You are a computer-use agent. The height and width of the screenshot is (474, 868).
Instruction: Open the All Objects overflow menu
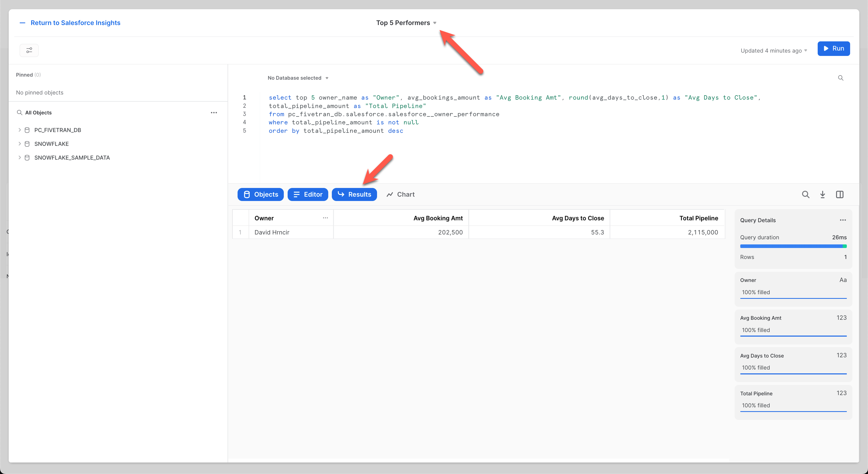214,112
